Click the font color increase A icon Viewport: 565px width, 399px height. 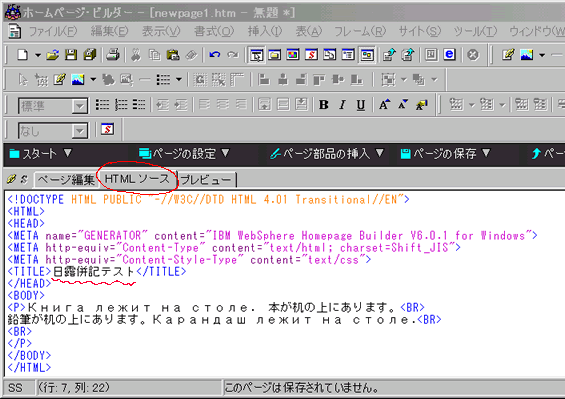tap(384, 105)
